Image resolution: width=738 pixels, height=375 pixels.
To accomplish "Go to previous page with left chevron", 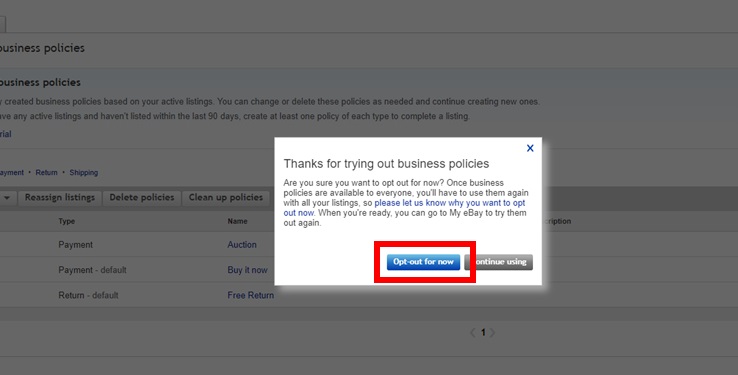I will pyautogui.click(x=473, y=333).
